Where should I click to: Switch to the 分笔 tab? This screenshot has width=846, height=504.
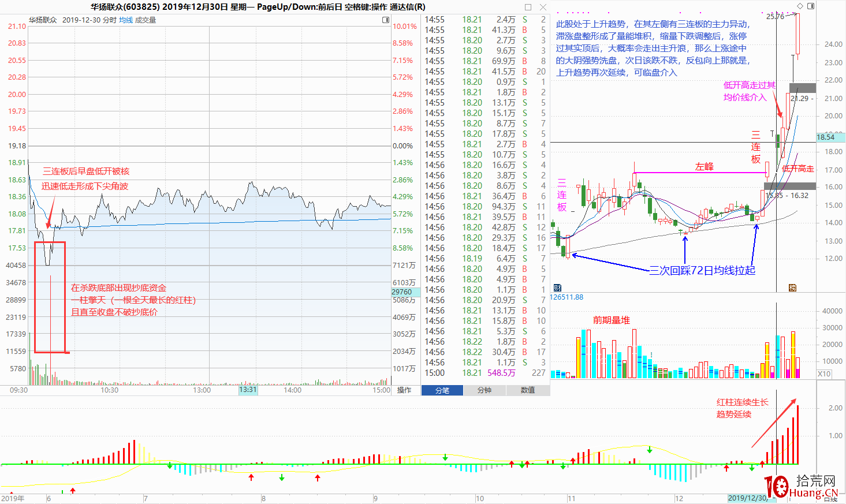[442, 390]
